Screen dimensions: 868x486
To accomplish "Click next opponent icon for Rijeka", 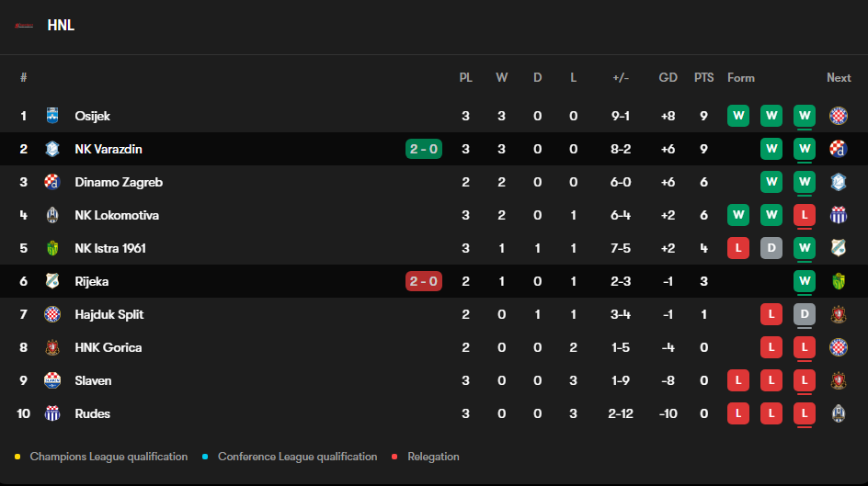I will click(x=839, y=281).
